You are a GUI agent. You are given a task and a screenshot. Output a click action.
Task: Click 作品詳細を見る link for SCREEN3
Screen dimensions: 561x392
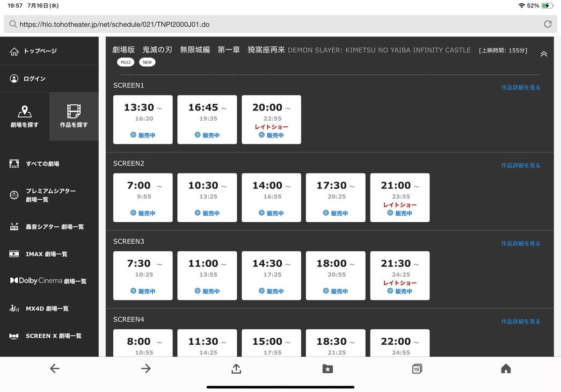tap(521, 243)
